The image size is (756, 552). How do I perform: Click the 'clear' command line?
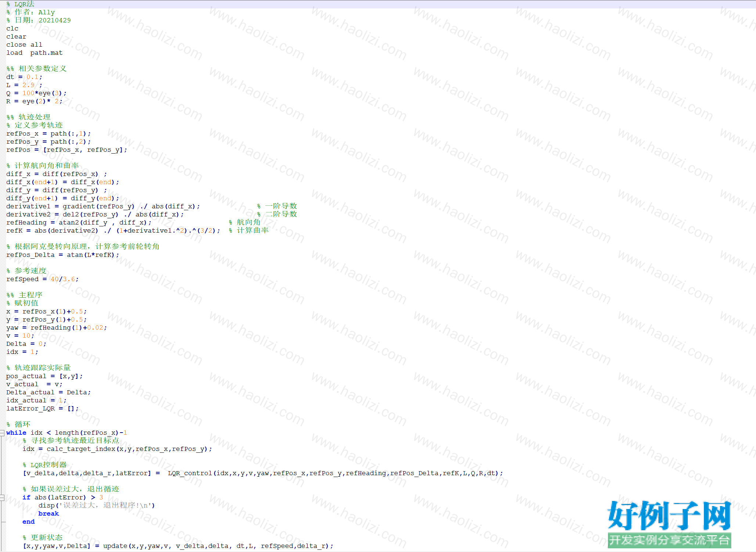pyautogui.click(x=17, y=37)
